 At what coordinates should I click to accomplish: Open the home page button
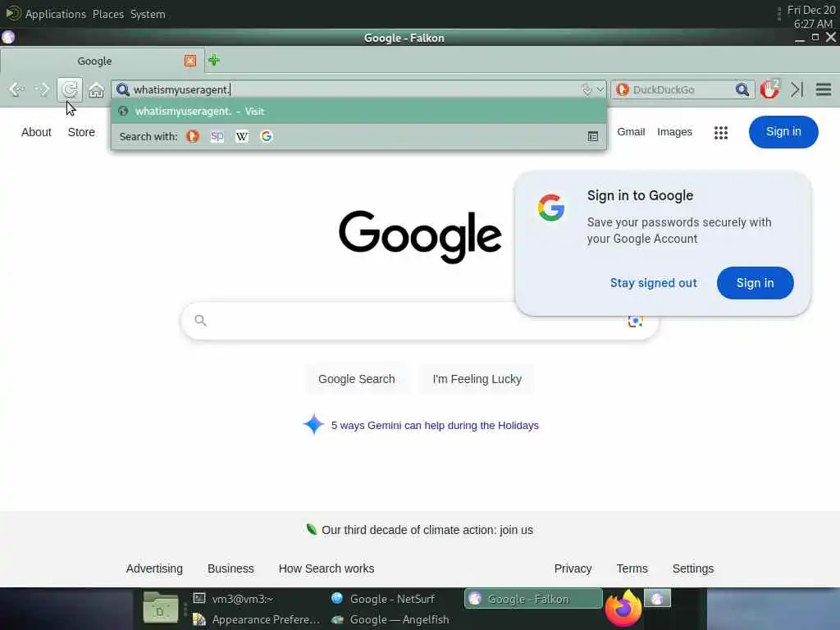tap(97, 89)
